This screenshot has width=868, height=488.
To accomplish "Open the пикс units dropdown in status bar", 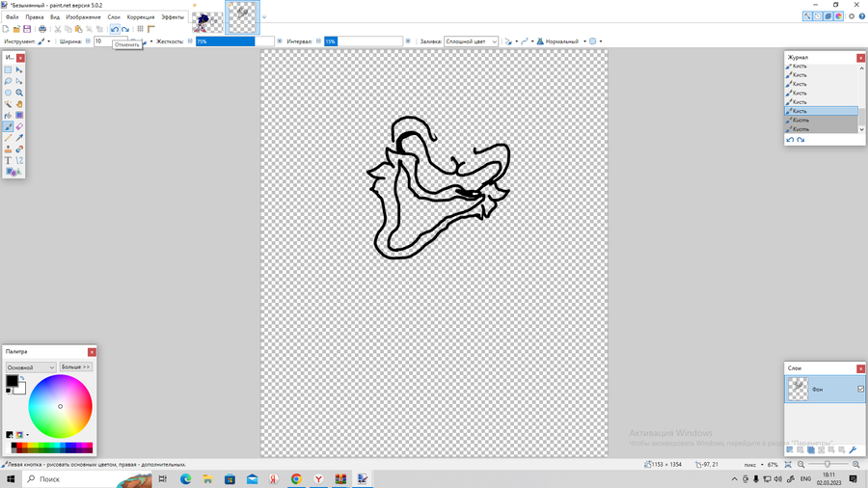I will (x=754, y=465).
